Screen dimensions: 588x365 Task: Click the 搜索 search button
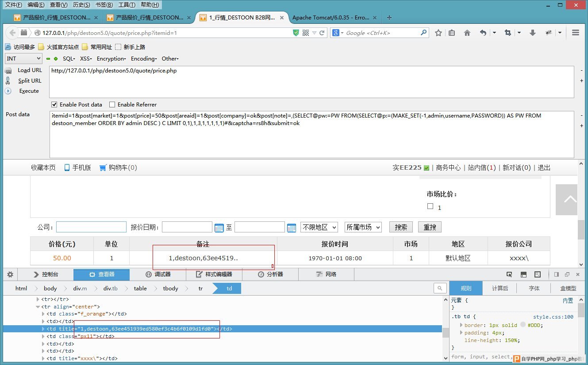coord(401,227)
